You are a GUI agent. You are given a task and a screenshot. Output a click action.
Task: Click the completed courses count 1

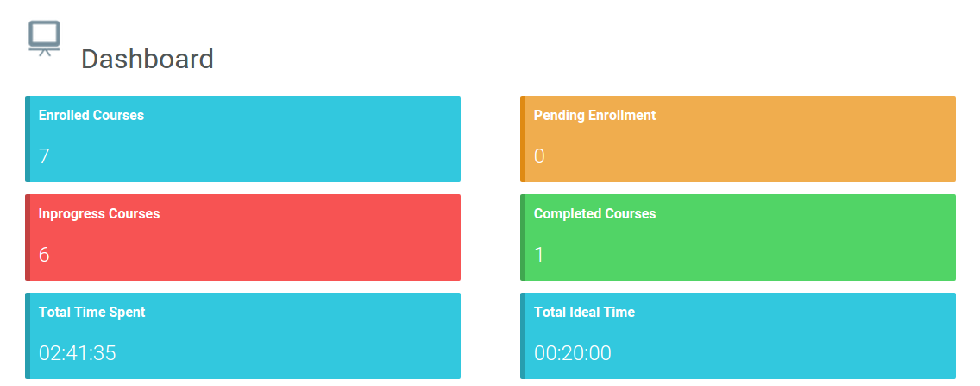(539, 255)
